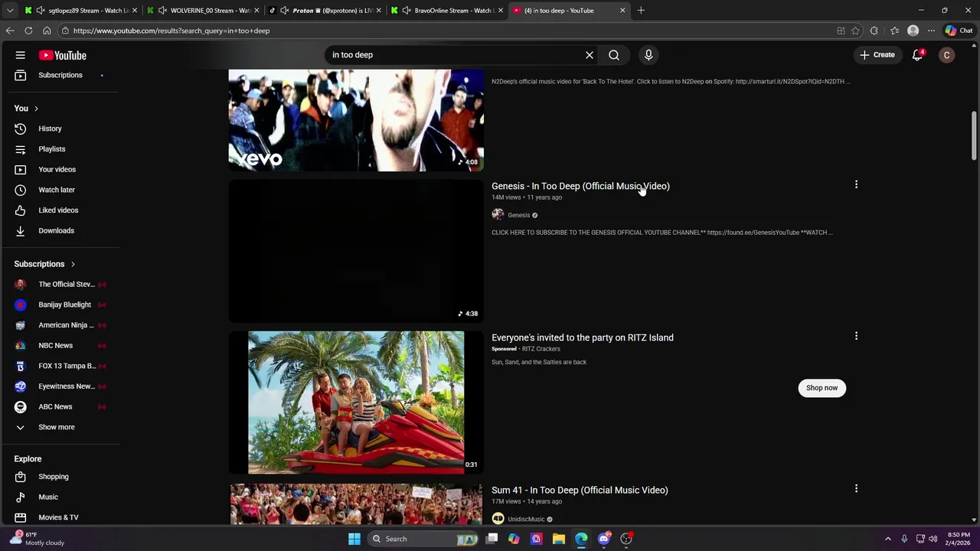Go back with the browser back arrow
The image size is (980, 551).
[10, 31]
